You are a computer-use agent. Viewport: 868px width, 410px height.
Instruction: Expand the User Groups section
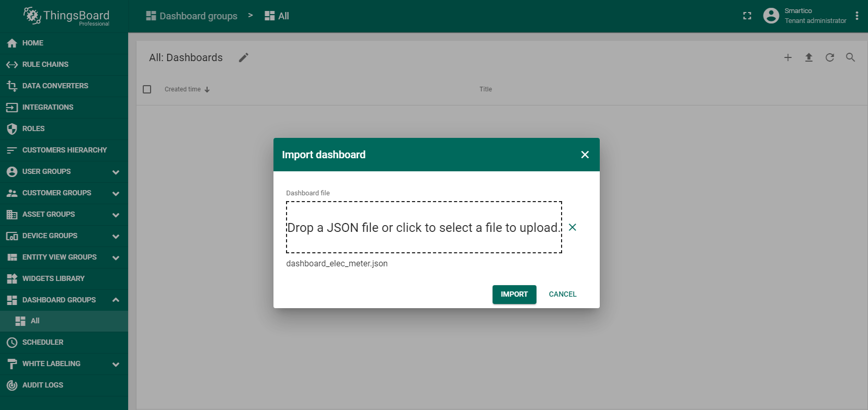click(116, 172)
